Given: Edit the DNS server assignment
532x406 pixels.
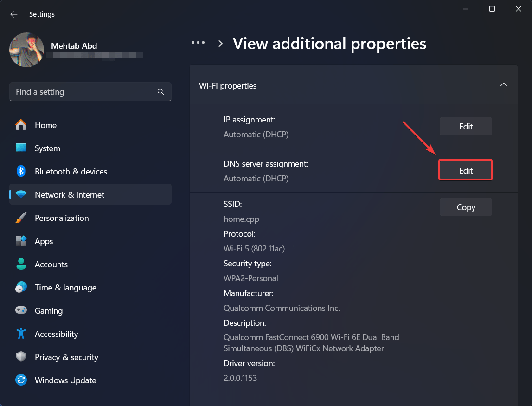Looking at the screenshot, I should [465, 170].
